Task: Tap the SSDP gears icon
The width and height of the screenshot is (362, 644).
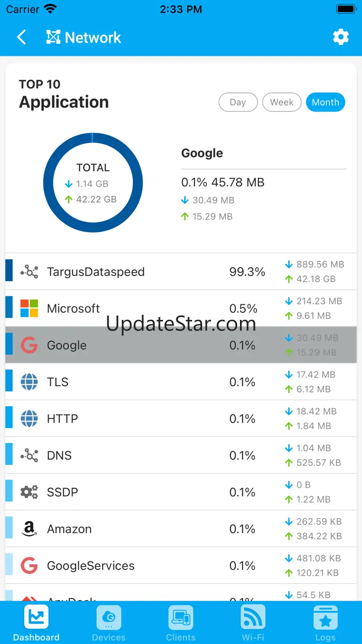Action: [x=29, y=492]
